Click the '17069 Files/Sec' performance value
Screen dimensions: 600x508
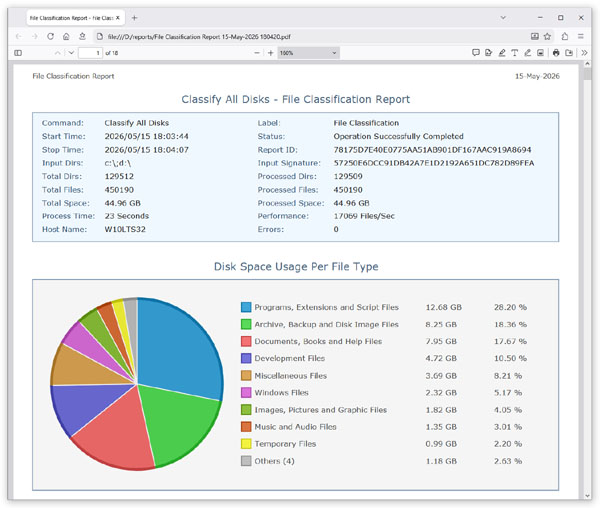click(364, 216)
